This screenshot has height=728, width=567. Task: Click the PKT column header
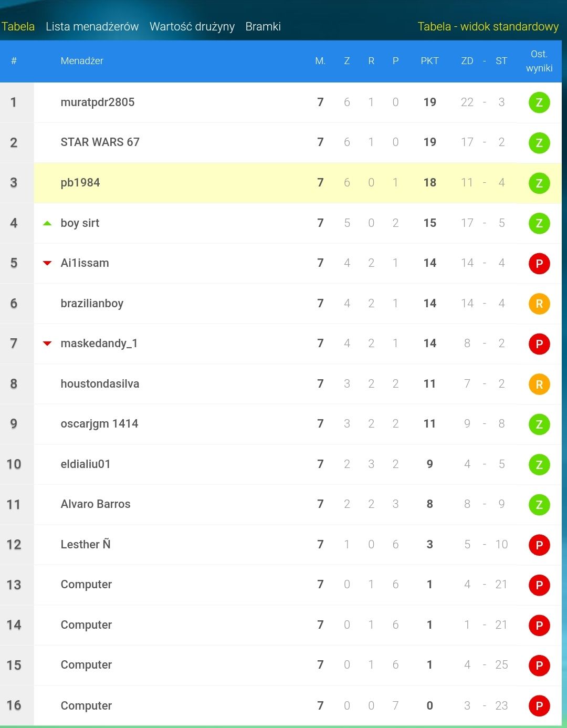click(429, 61)
